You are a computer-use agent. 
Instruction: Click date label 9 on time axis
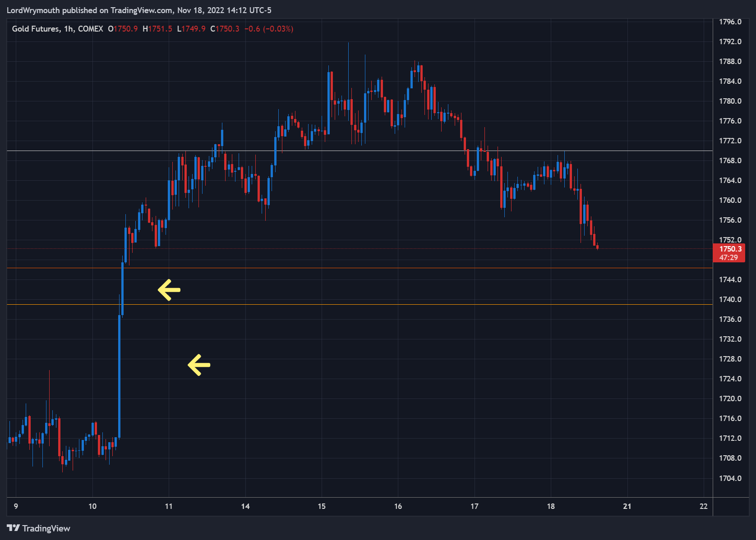(16, 506)
